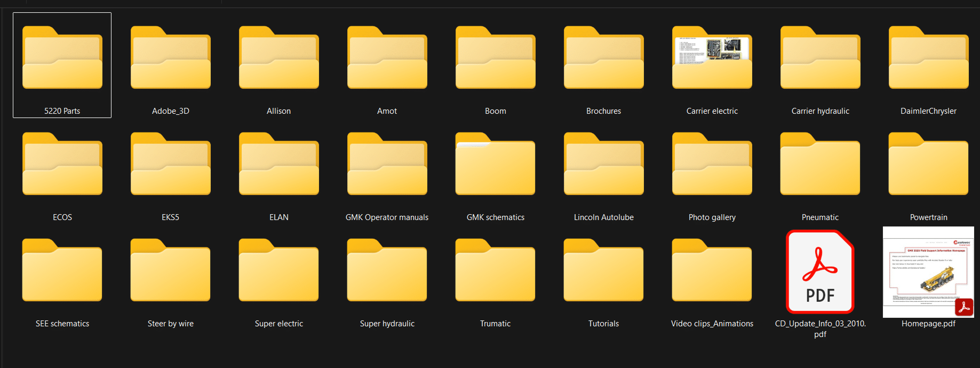The image size is (980, 368).
Task: Click the 'Amot' name label
Action: click(387, 111)
